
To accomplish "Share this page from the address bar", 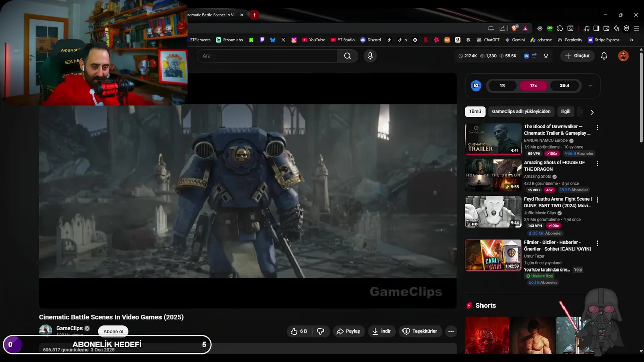I will click(x=502, y=28).
